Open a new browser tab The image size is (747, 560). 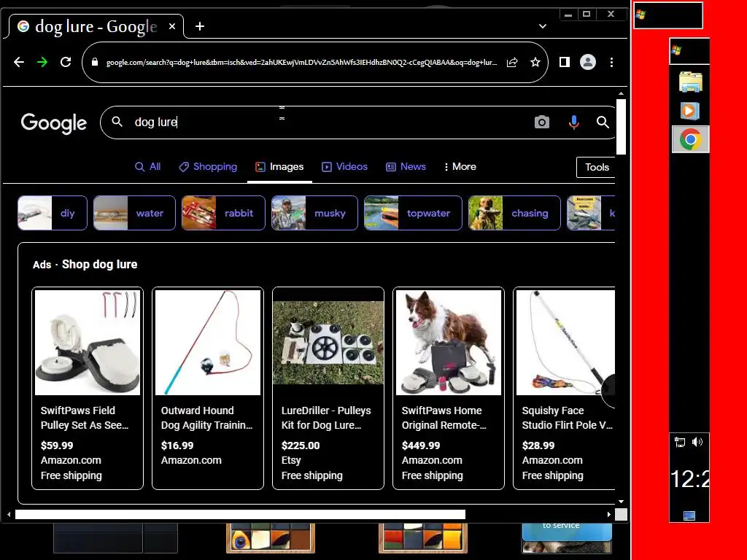click(x=200, y=26)
